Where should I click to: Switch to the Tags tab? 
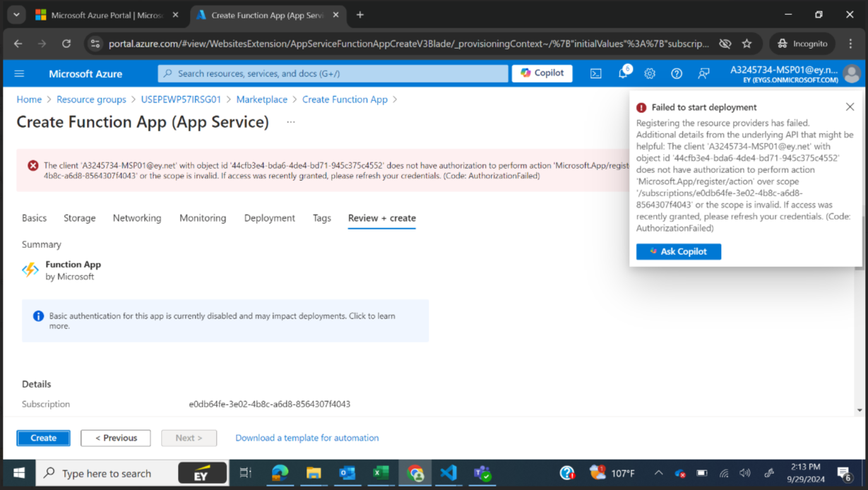[321, 218]
